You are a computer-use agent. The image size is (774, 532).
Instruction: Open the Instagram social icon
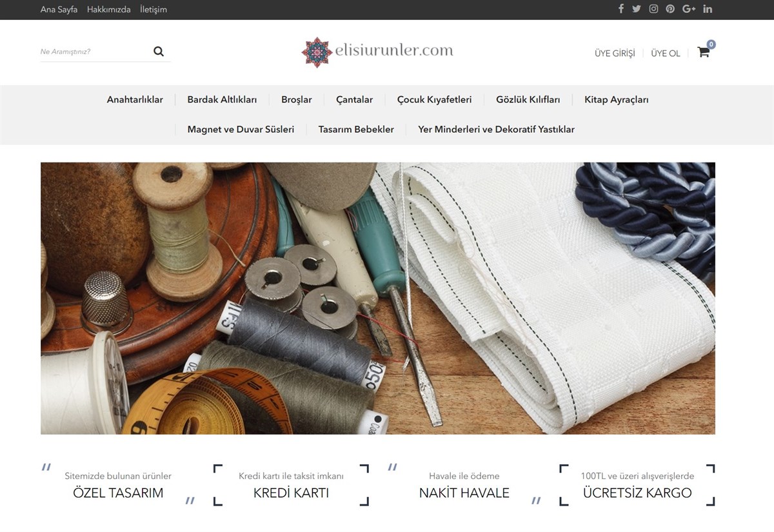pos(653,9)
